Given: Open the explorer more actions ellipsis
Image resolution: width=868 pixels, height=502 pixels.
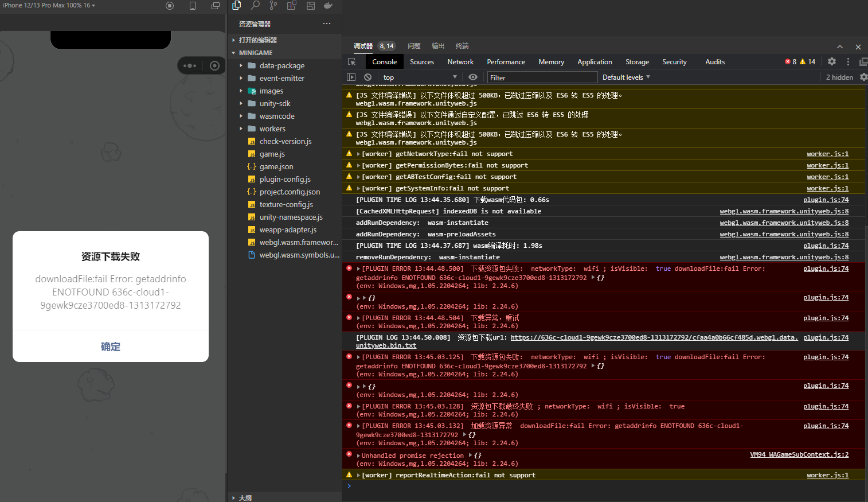Looking at the screenshot, I should pos(327,24).
